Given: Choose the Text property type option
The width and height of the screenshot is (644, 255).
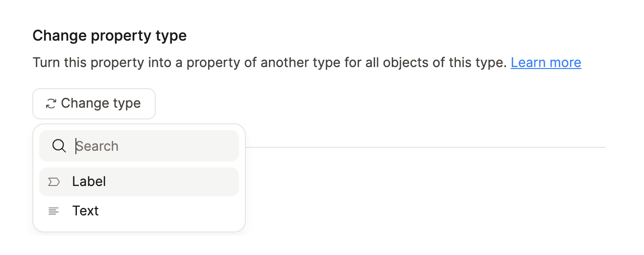Looking at the screenshot, I should tap(139, 211).
